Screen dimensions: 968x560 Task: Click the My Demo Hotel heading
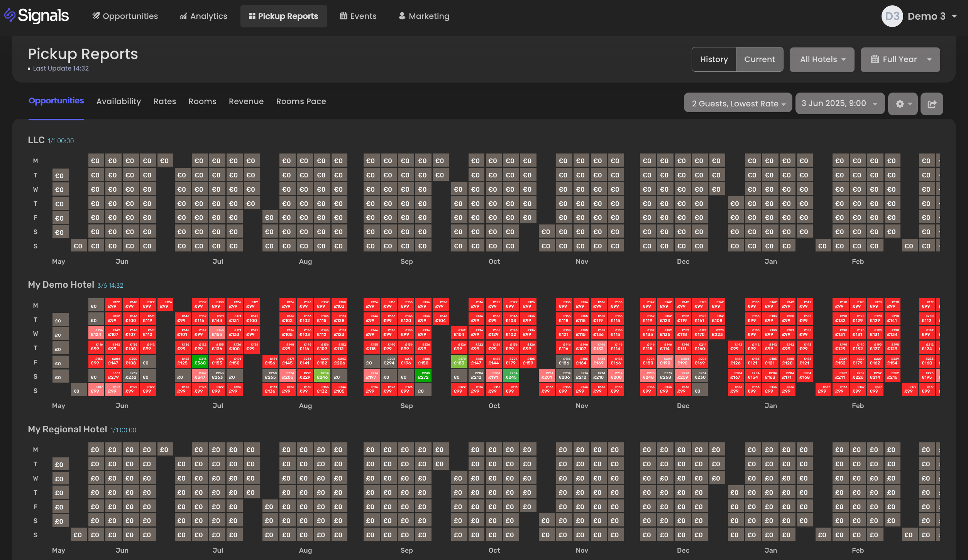point(61,285)
